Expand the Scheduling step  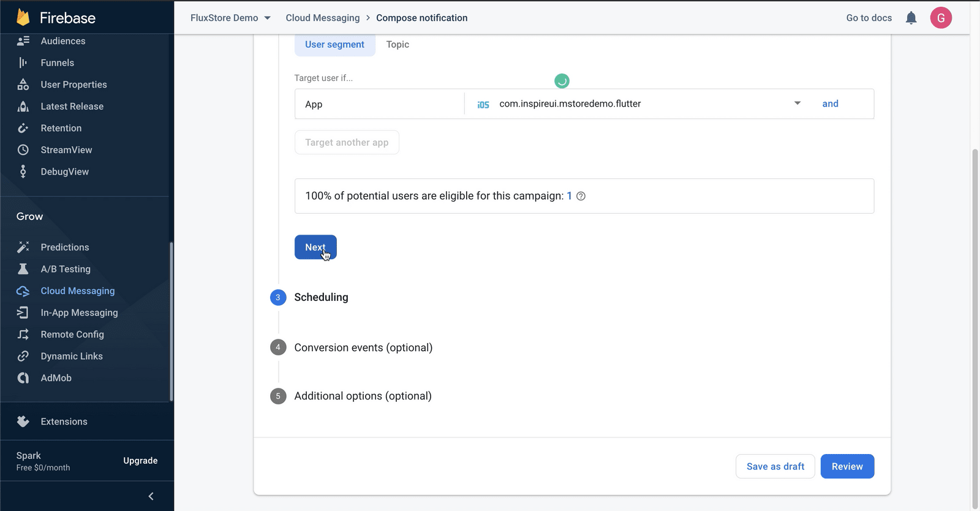coord(321,297)
